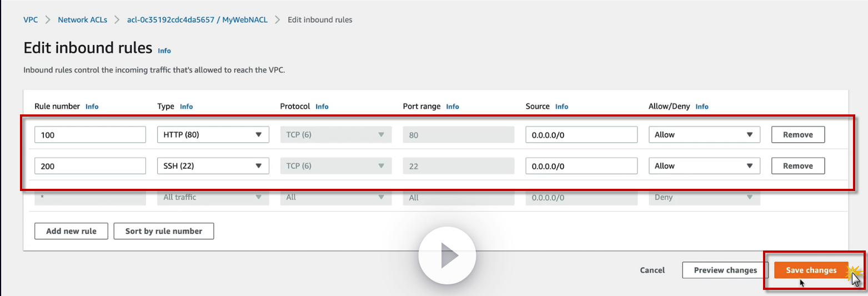868x296 pixels.
Task: Click VPC breadcrumb link
Action: click(31, 19)
